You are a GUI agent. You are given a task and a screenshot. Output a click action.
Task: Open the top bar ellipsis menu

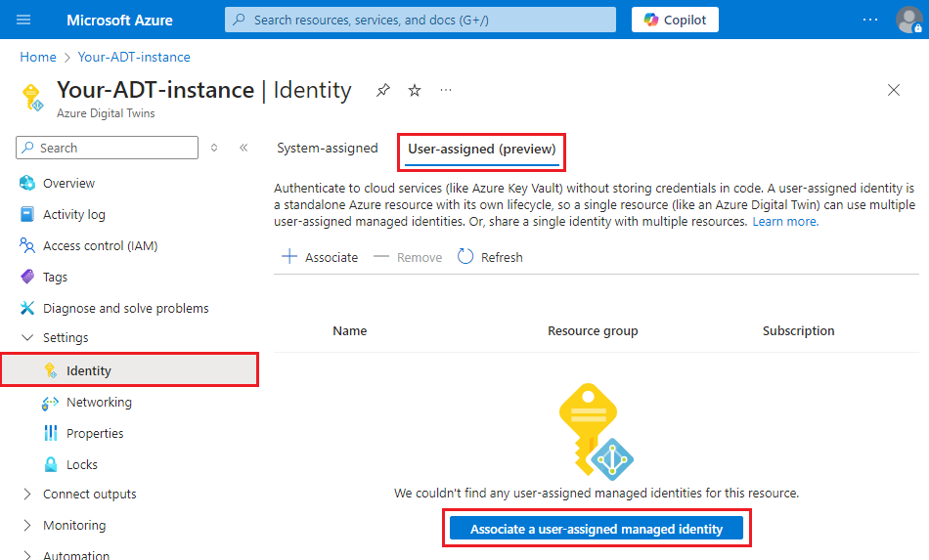point(870,20)
